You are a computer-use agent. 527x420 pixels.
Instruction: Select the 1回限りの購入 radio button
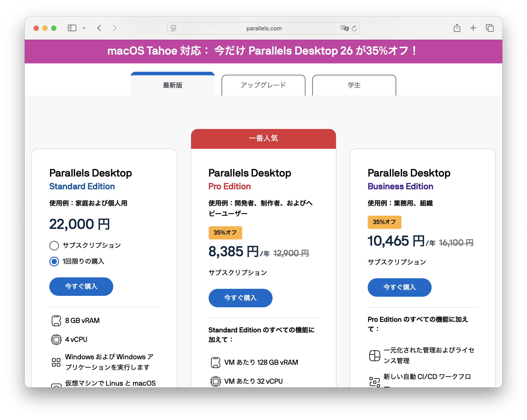tap(54, 262)
